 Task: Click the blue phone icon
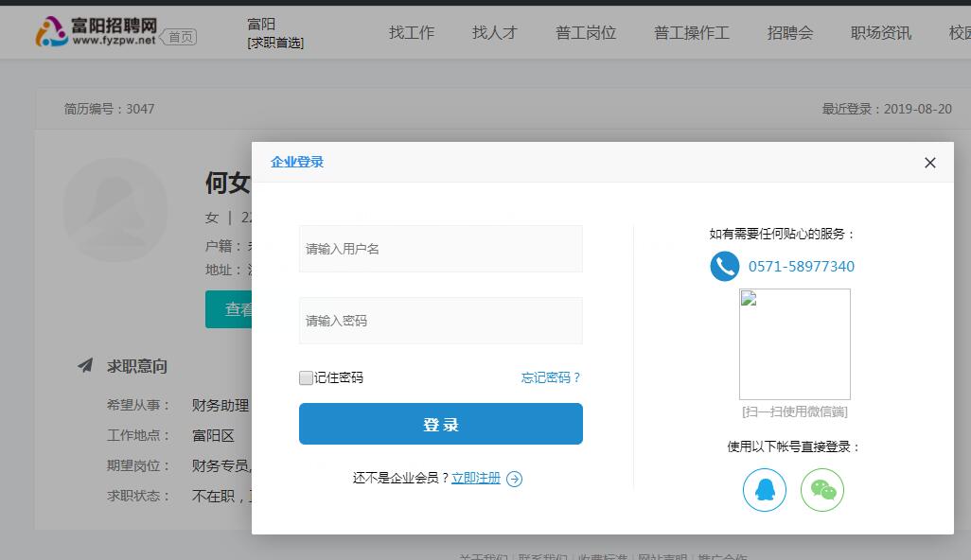point(724,266)
